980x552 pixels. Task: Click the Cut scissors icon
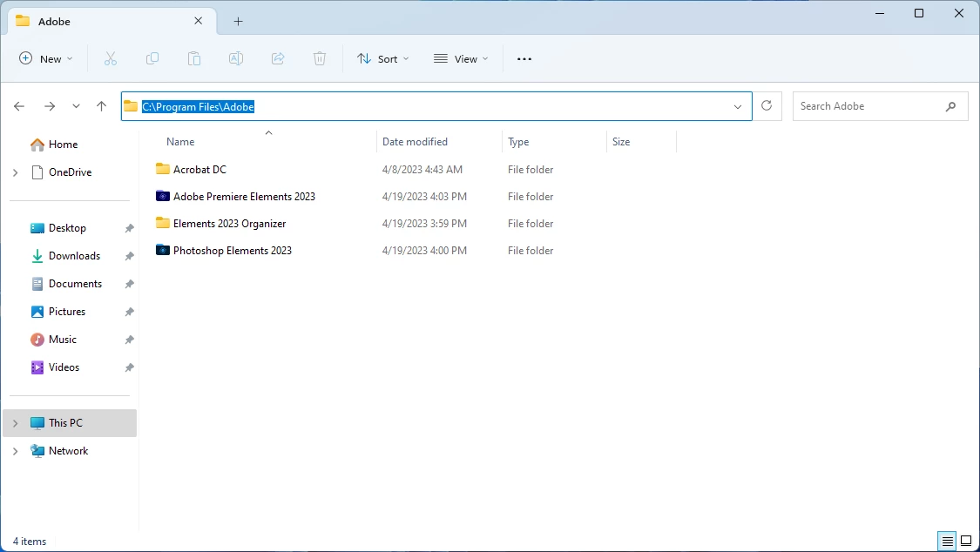pyautogui.click(x=111, y=58)
